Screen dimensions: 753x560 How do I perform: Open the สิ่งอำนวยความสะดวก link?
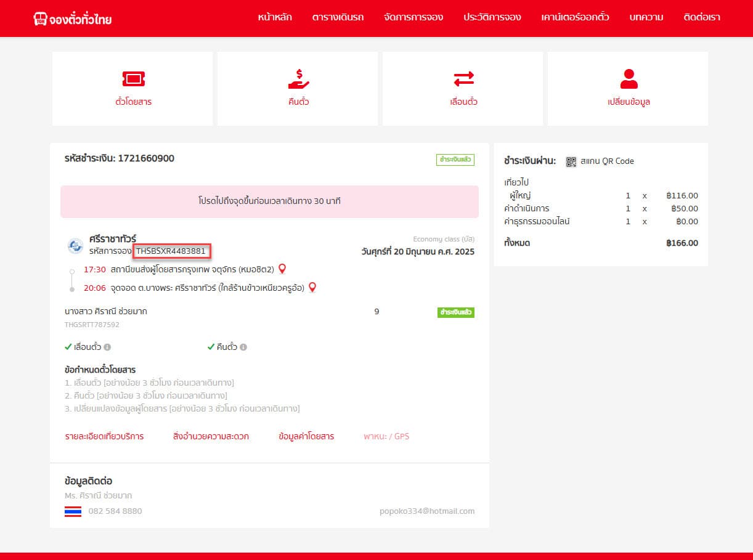point(211,436)
